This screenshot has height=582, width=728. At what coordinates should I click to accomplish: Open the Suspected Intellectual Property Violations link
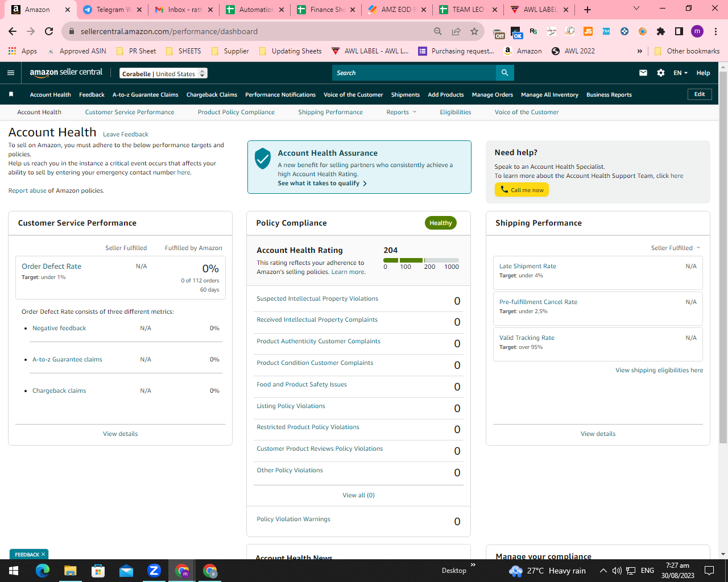(x=317, y=298)
